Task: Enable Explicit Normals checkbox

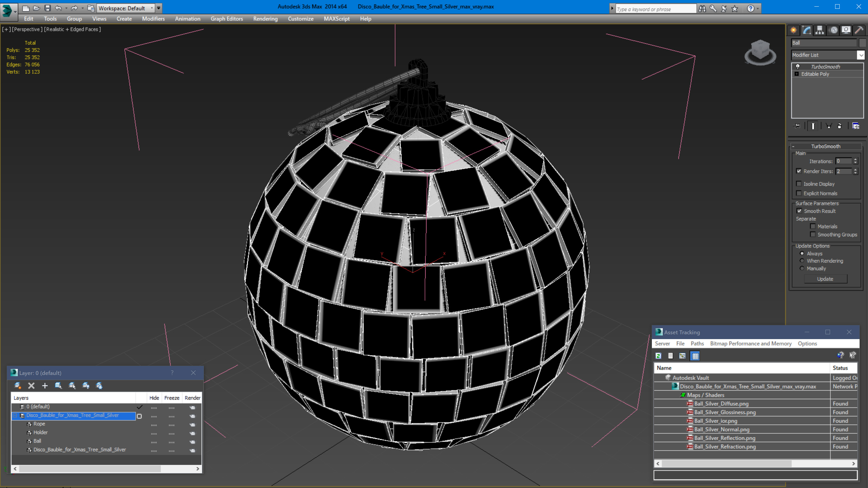Action: pyautogui.click(x=799, y=193)
